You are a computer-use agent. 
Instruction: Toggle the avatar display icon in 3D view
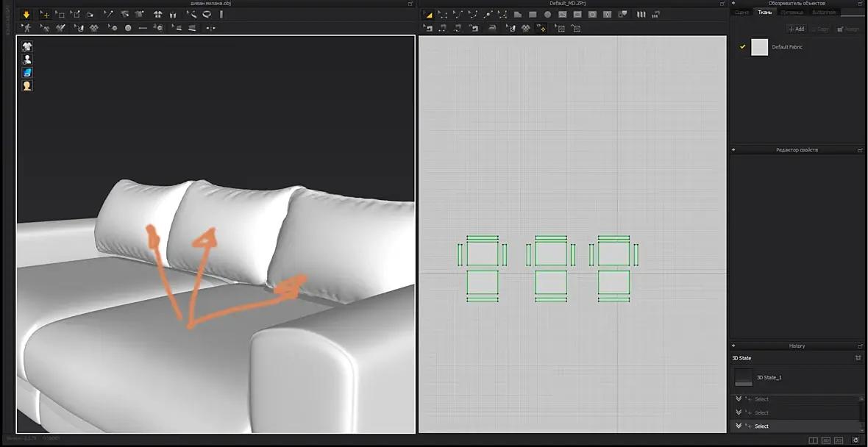[x=26, y=60]
